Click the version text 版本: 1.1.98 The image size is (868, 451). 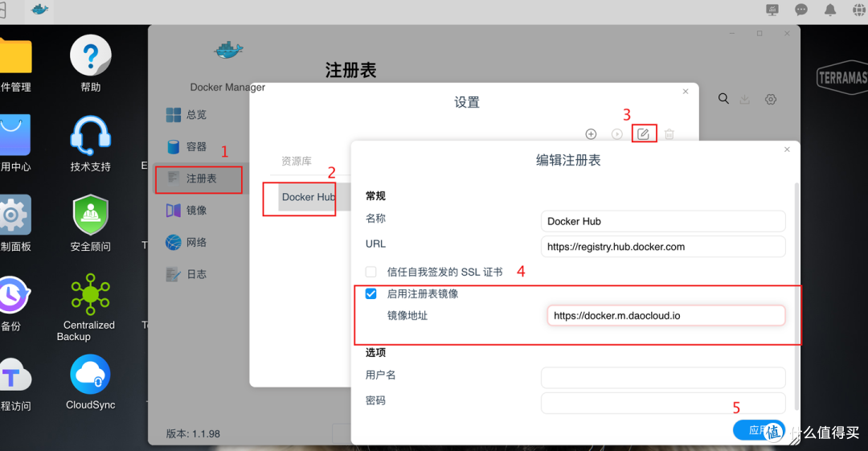pyautogui.click(x=193, y=434)
